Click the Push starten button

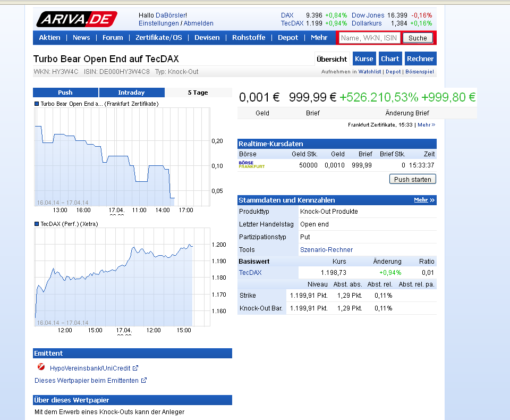pyautogui.click(x=413, y=179)
